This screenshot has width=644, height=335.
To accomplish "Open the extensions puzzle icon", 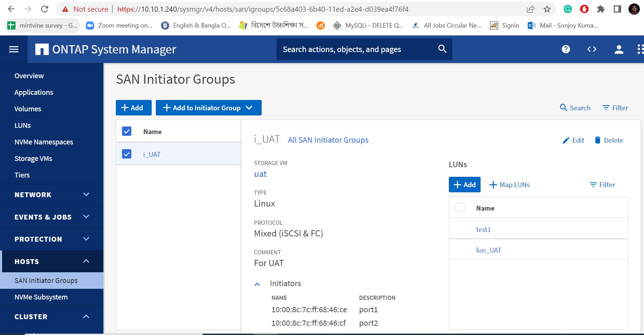I will [x=601, y=9].
